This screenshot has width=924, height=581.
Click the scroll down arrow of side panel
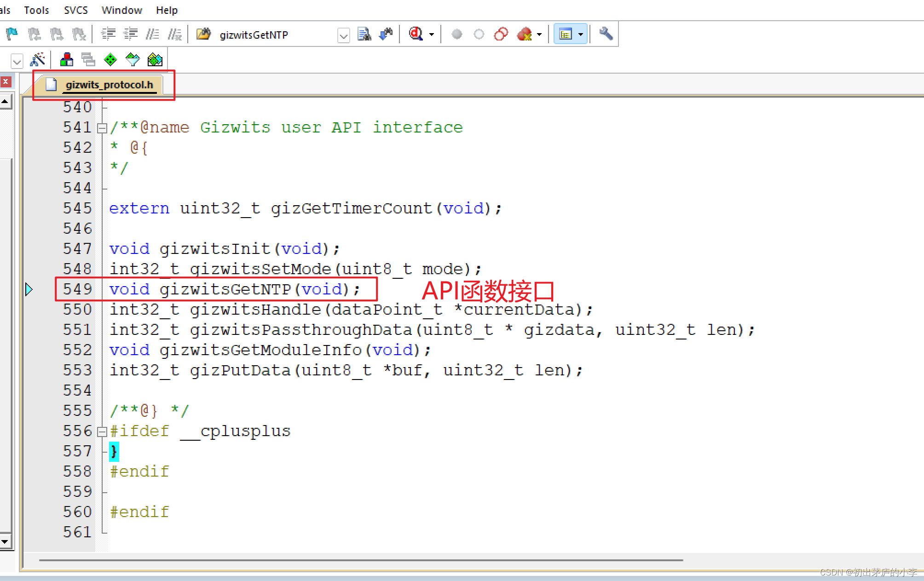tap(5, 541)
